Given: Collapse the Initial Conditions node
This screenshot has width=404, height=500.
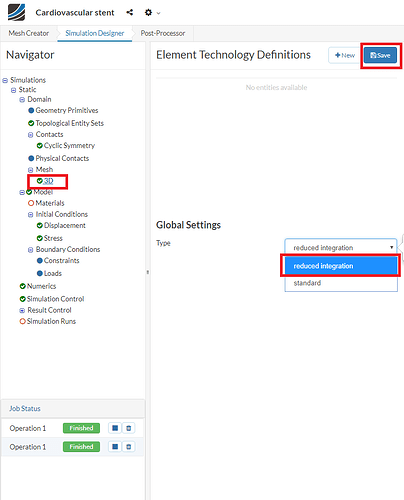Looking at the screenshot, I should coord(30,215).
